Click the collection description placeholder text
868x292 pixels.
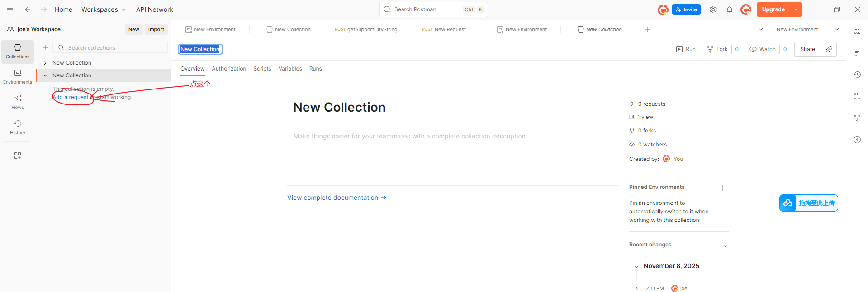(410, 136)
